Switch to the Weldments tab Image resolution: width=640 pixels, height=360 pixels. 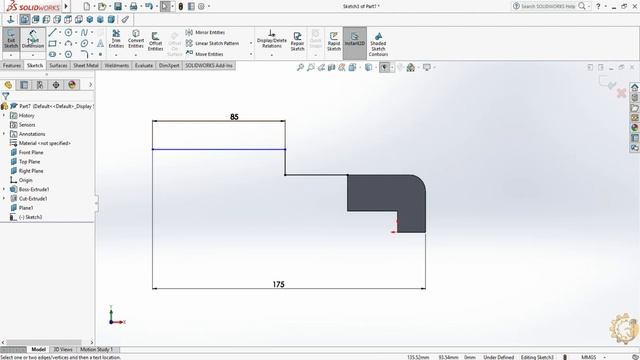[x=116, y=65]
